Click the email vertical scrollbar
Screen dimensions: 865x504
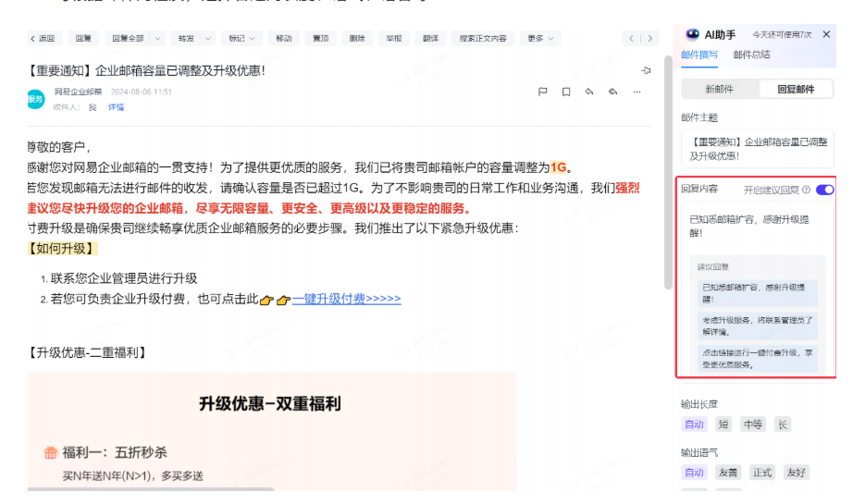(668, 172)
